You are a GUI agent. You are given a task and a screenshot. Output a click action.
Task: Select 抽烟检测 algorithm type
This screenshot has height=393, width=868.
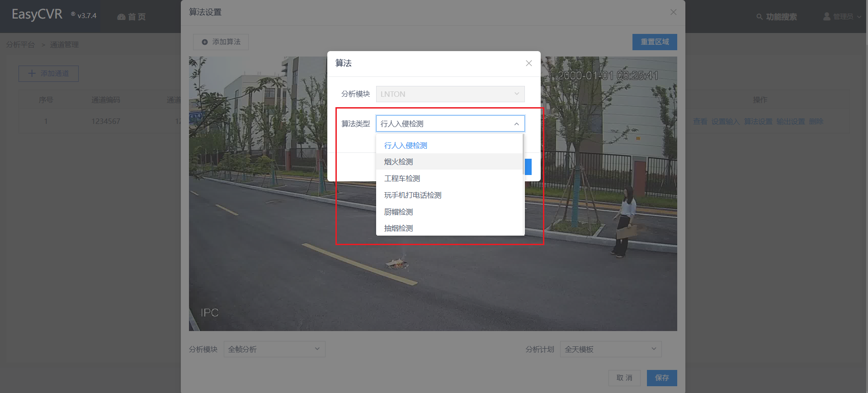pos(398,228)
